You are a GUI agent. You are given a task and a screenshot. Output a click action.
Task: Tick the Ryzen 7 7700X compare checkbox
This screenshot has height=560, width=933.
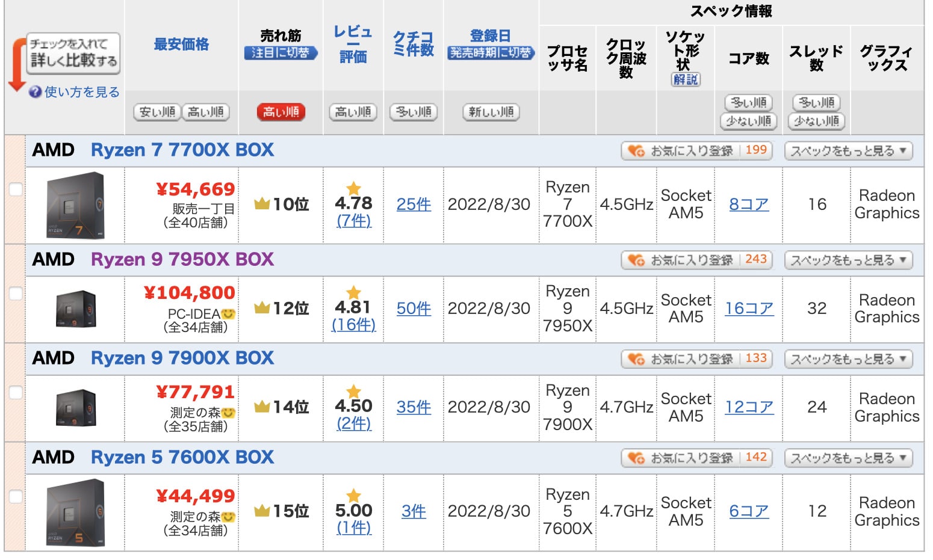pyautogui.click(x=16, y=189)
